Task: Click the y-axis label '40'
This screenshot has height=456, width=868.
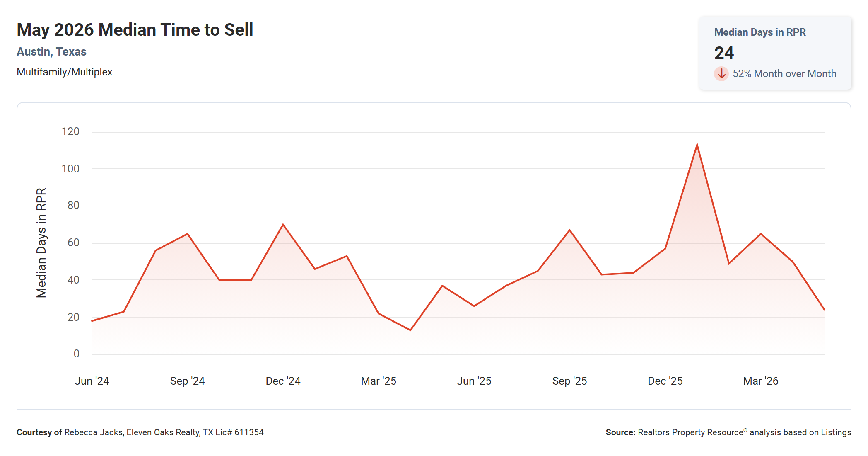Action: tap(73, 280)
